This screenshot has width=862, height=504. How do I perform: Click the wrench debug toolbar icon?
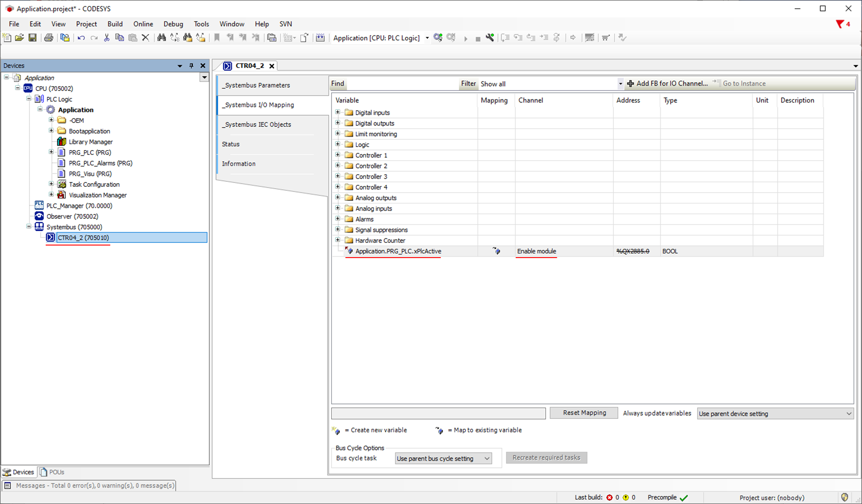(x=490, y=38)
